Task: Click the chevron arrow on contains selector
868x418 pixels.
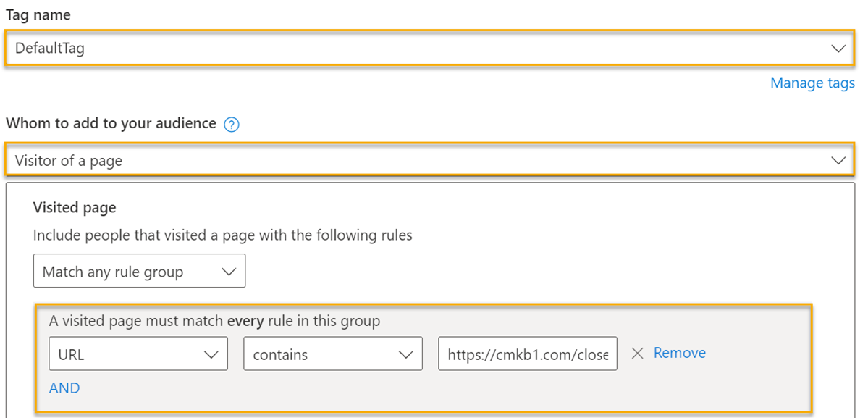Action: tap(406, 355)
